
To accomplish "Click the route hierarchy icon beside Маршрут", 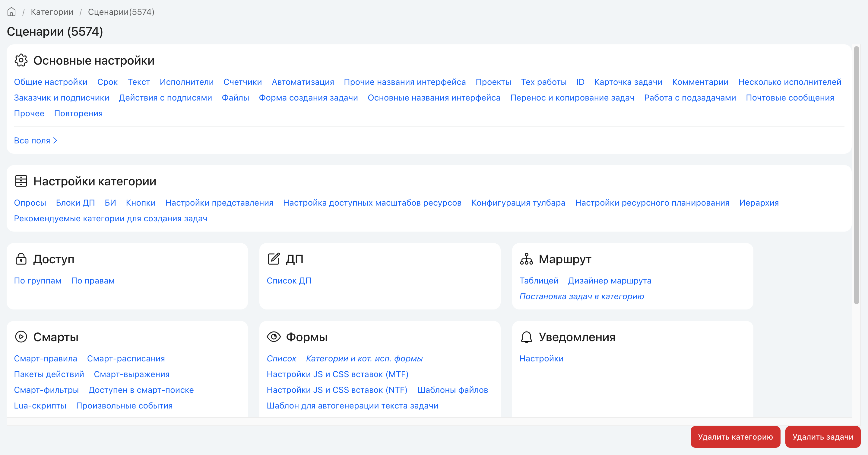I will coord(526,259).
